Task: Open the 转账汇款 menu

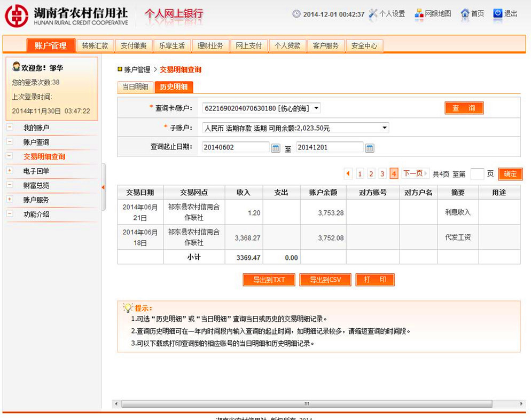Action: [95, 46]
